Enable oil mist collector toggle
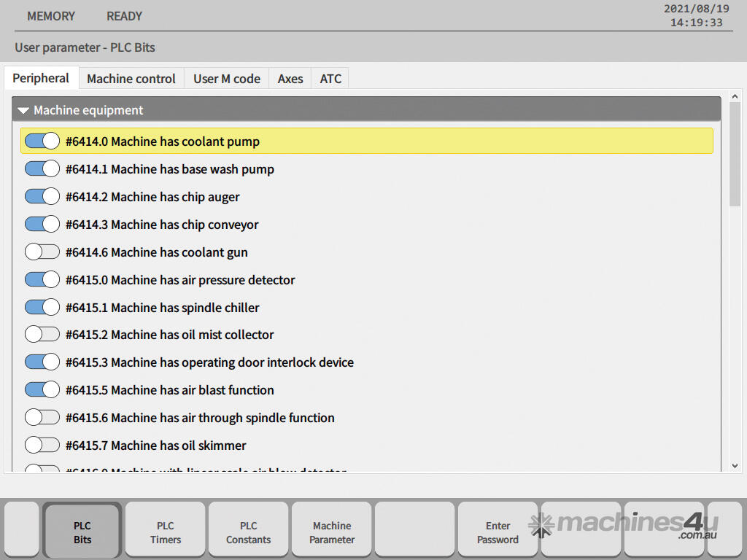 coord(42,335)
